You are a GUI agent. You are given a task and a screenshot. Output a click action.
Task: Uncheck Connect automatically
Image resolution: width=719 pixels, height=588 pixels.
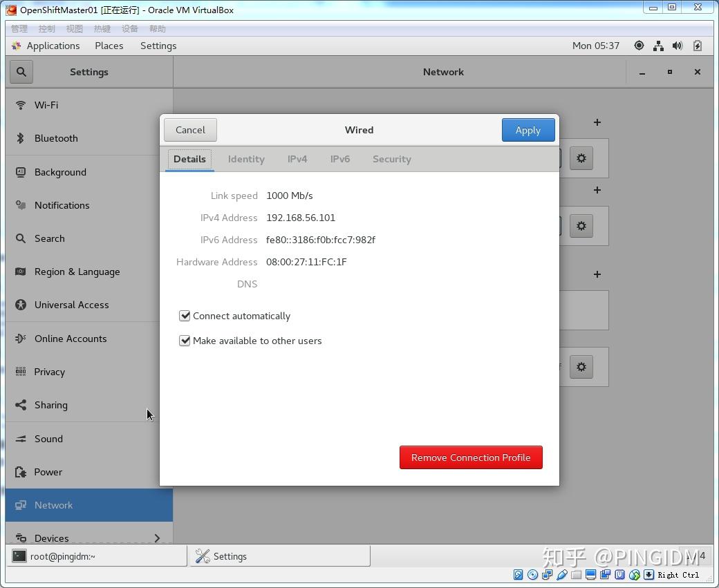(x=185, y=316)
